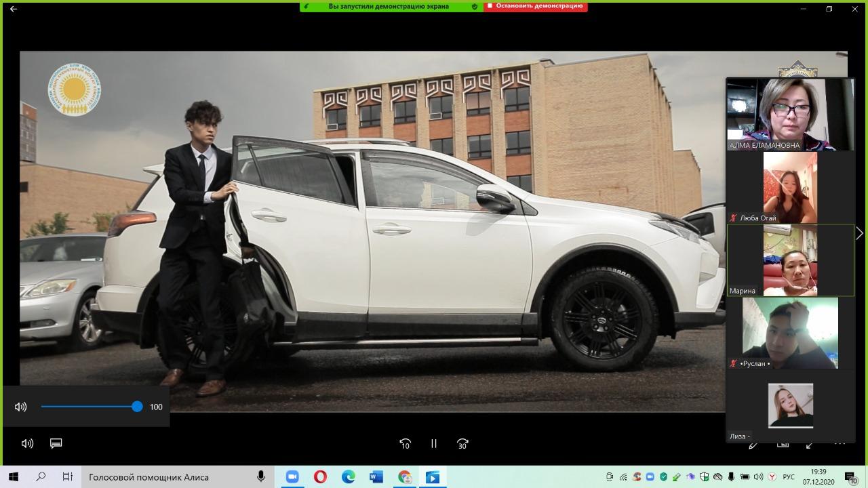
Task: Open the pencil edit tool in the player
Action: click(x=753, y=445)
